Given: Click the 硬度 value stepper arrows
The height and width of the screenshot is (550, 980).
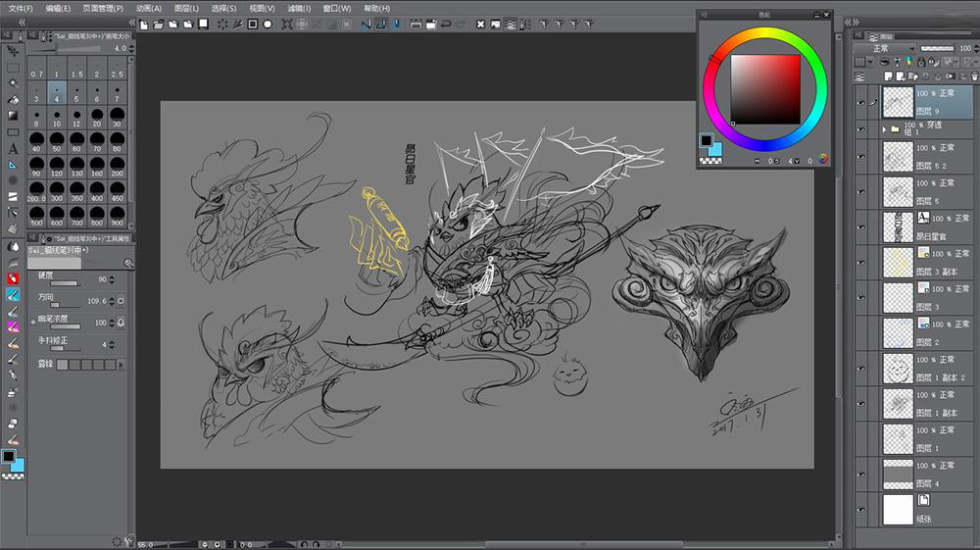Looking at the screenshot, I should tap(112, 279).
